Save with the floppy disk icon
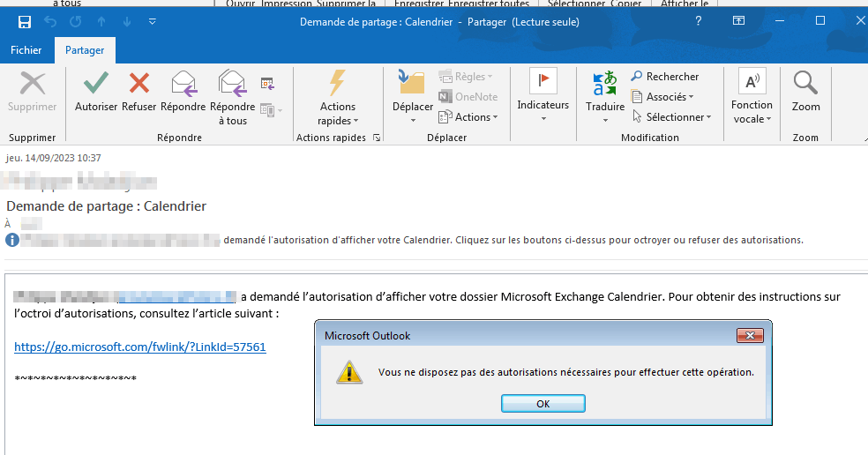 coord(25,22)
